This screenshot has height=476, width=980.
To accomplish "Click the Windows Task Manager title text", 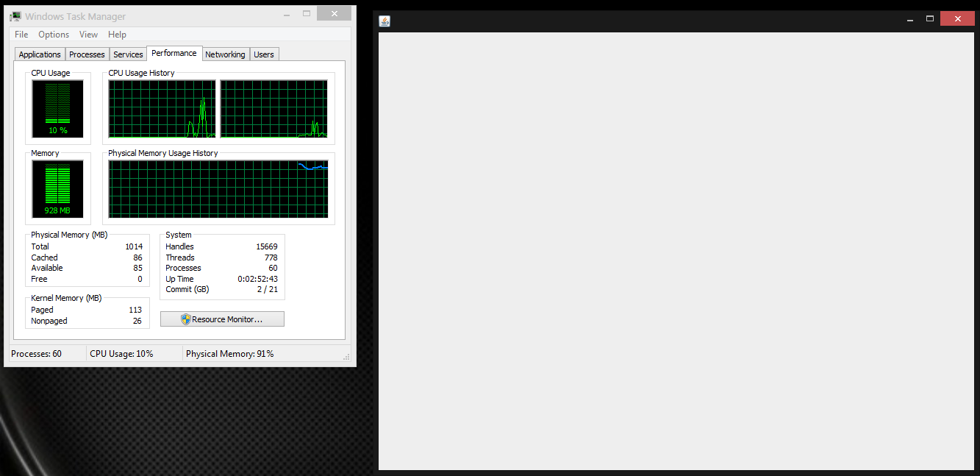I will click(x=75, y=16).
